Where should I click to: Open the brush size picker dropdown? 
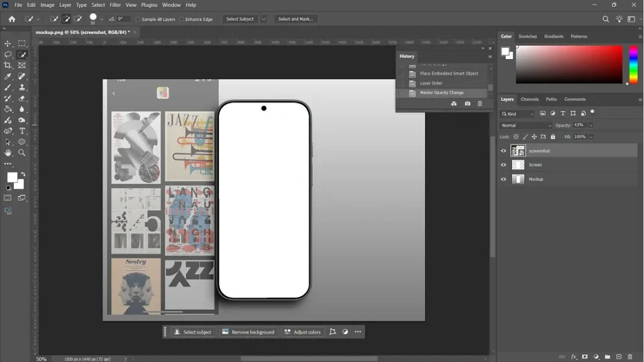coord(101,20)
